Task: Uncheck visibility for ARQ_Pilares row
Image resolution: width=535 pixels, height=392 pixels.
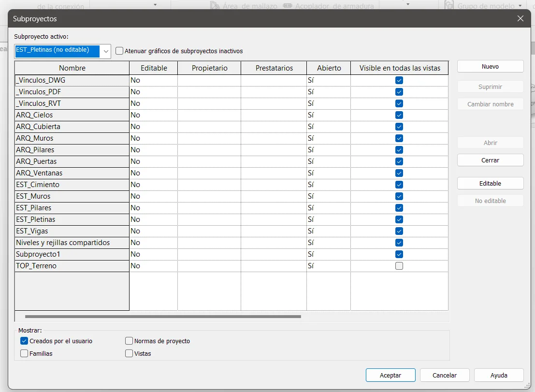Action: click(x=399, y=150)
